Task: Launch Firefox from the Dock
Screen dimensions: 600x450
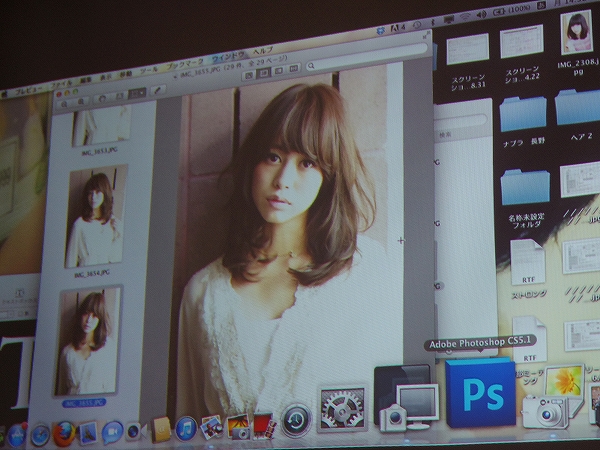Action: (64, 434)
